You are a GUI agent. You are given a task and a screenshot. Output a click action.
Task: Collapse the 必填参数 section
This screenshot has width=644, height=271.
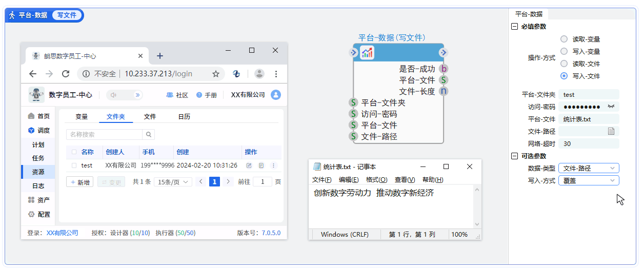pyautogui.click(x=515, y=27)
